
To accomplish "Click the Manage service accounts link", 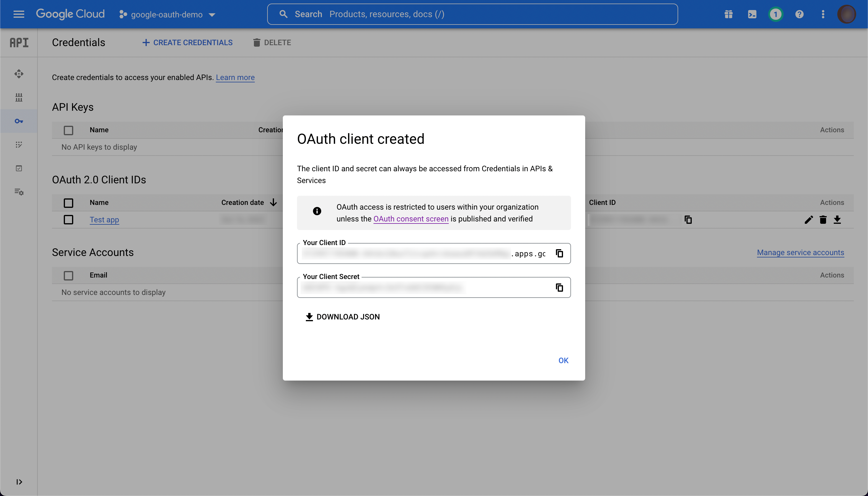I will (800, 252).
